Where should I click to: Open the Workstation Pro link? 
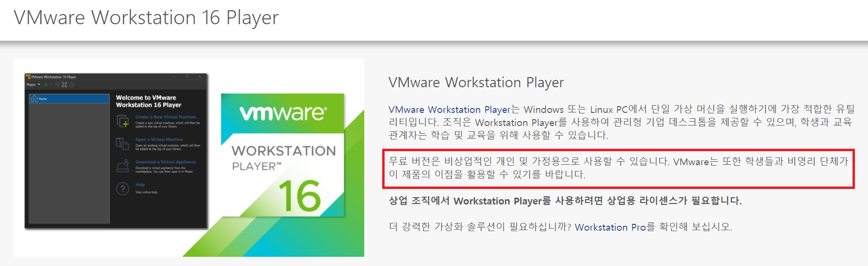pos(610,227)
